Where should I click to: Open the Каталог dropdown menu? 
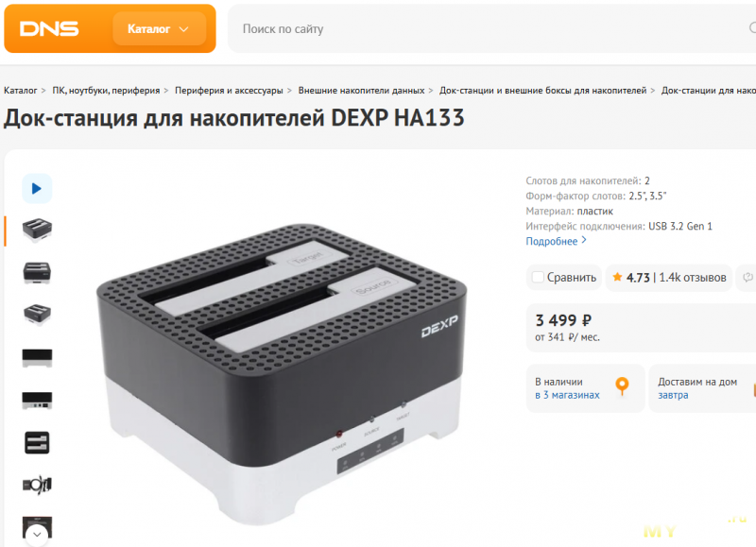[159, 29]
